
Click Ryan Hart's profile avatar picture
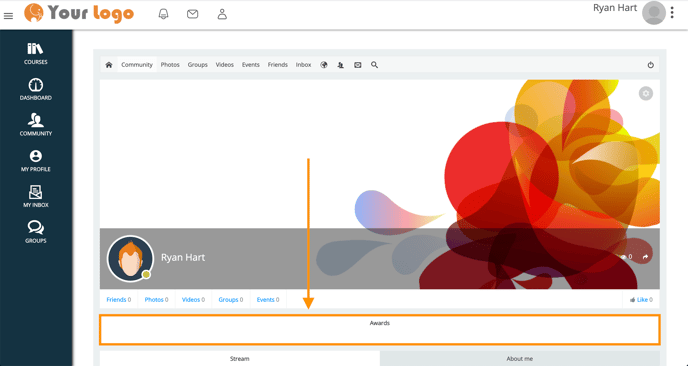(130, 258)
